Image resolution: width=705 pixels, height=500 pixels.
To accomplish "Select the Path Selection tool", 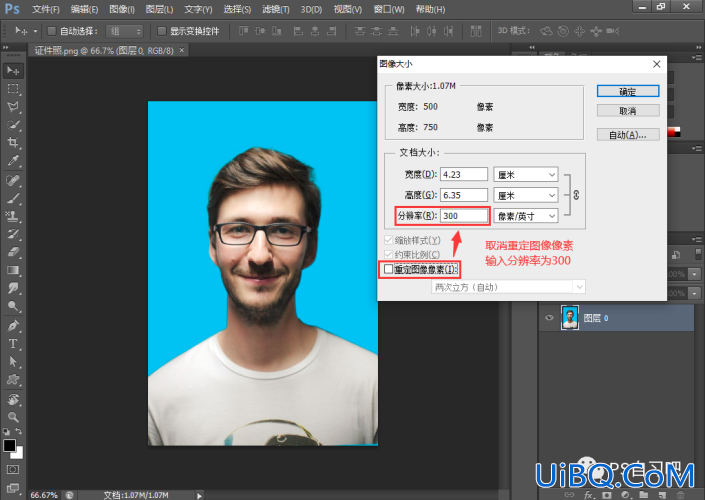I will tap(13, 362).
